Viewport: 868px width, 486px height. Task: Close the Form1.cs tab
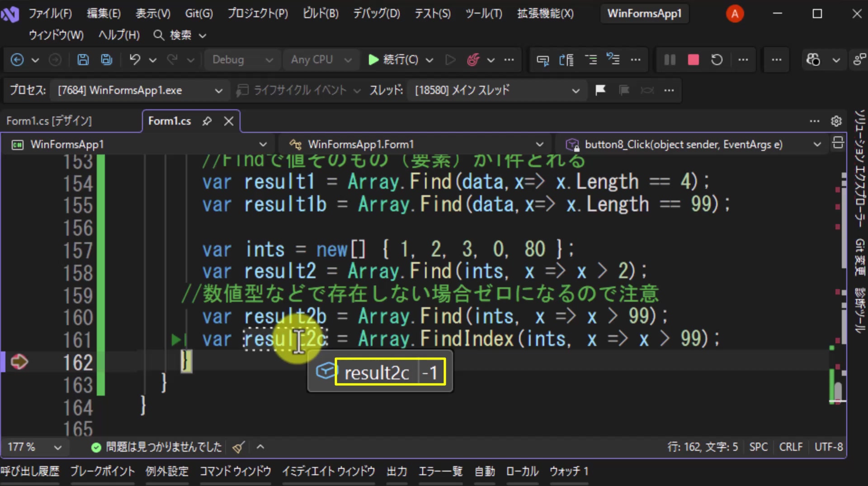point(229,121)
